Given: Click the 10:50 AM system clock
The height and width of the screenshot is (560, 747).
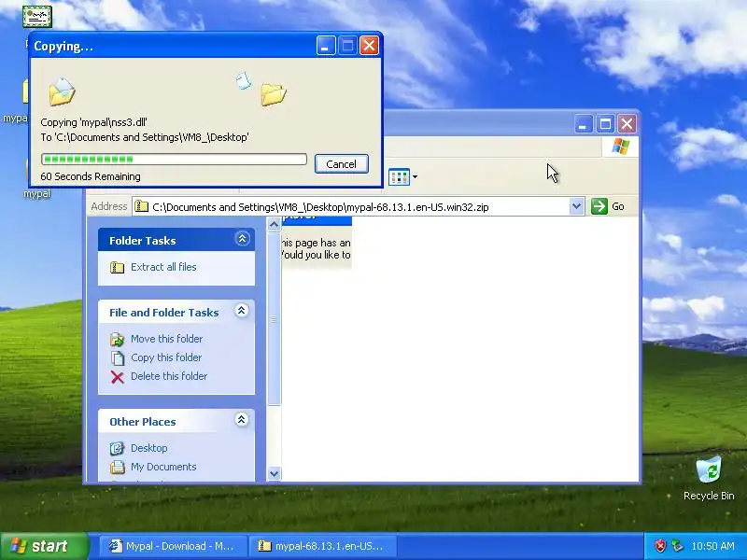Looking at the screenshot, I should click(712, 546).
